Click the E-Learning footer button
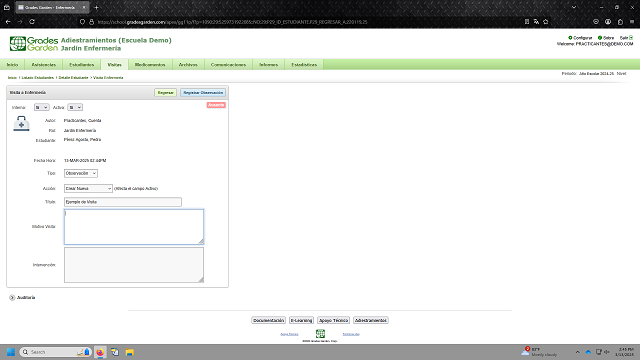The image size is (640, 360). pyautogui.click(x=301, y=320)
